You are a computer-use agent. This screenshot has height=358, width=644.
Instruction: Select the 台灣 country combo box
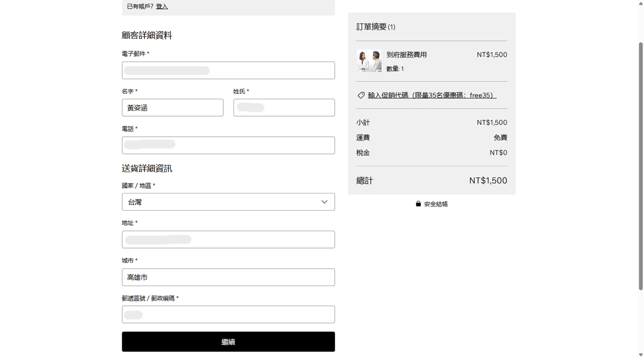[228, 202]
